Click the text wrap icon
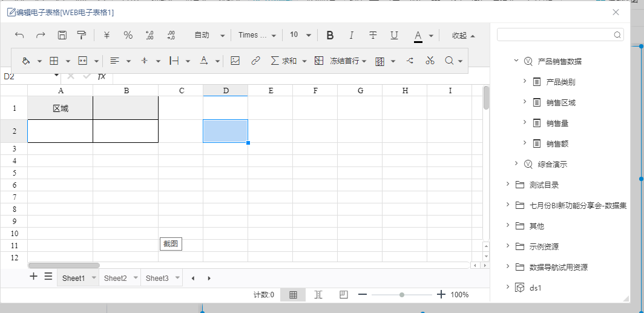This screenshot has height=313, width=644. pyautogui.click(x=174, y=61)
